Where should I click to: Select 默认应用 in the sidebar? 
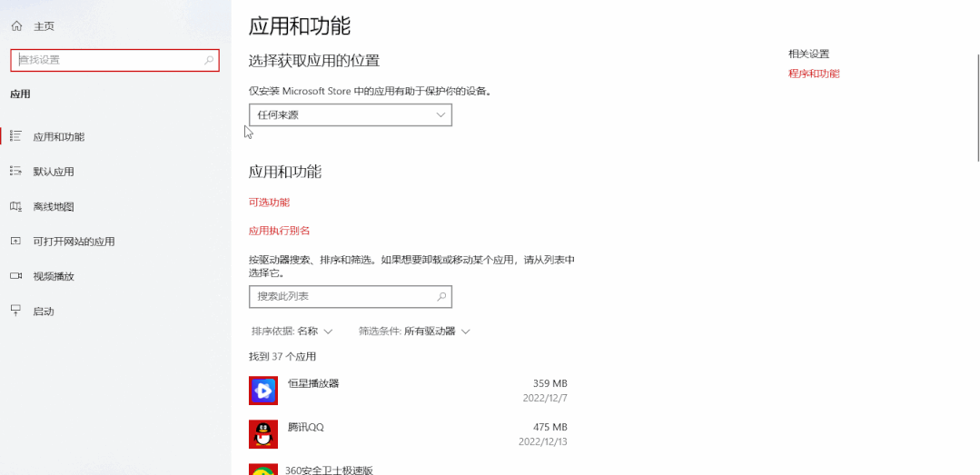[x=53, y=172]
